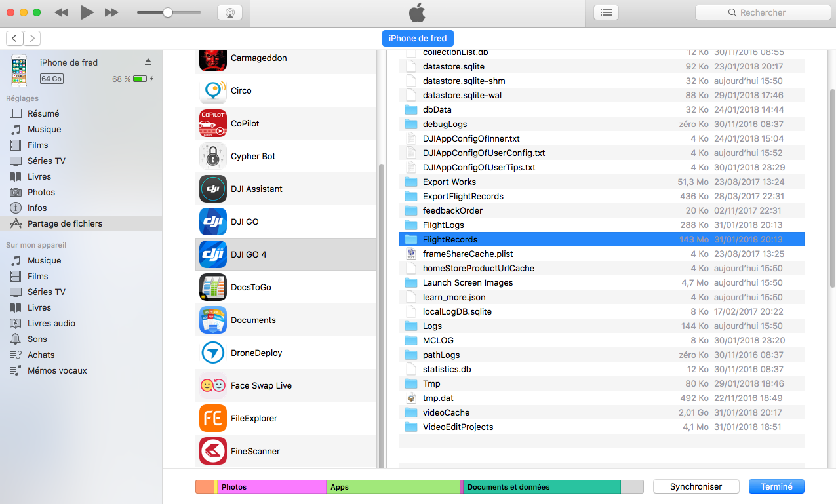
Task: Click the Photos storage bar segment
Action: [271, 486]
